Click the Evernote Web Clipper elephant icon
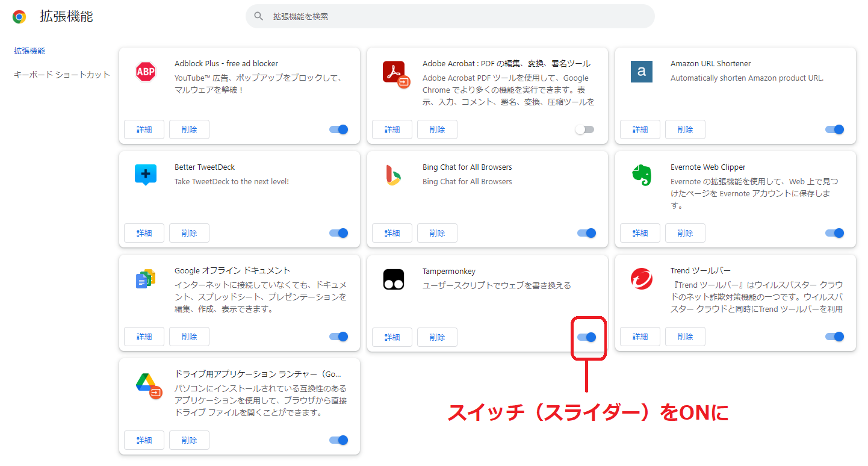This screenshot has width=868, height=466. click(x=641, y=175)
